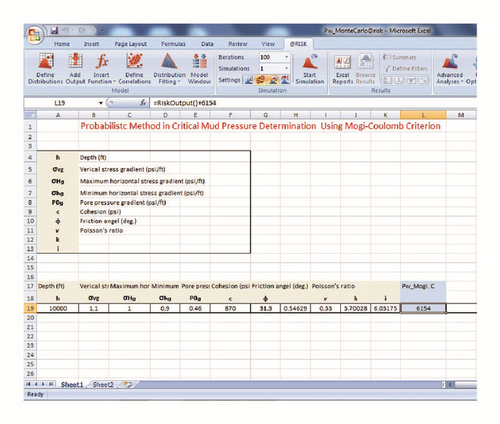The image size is (500, 424).
Task: Open Excel Reports
Action: 342,69
